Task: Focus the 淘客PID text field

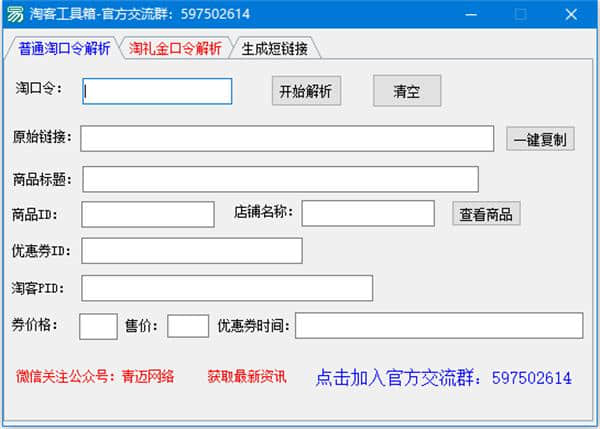Action: [227, 288]
